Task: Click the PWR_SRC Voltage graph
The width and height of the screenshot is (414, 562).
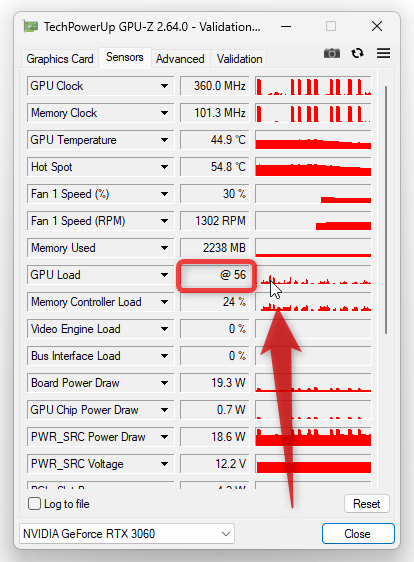Action: tap(313, 464)
